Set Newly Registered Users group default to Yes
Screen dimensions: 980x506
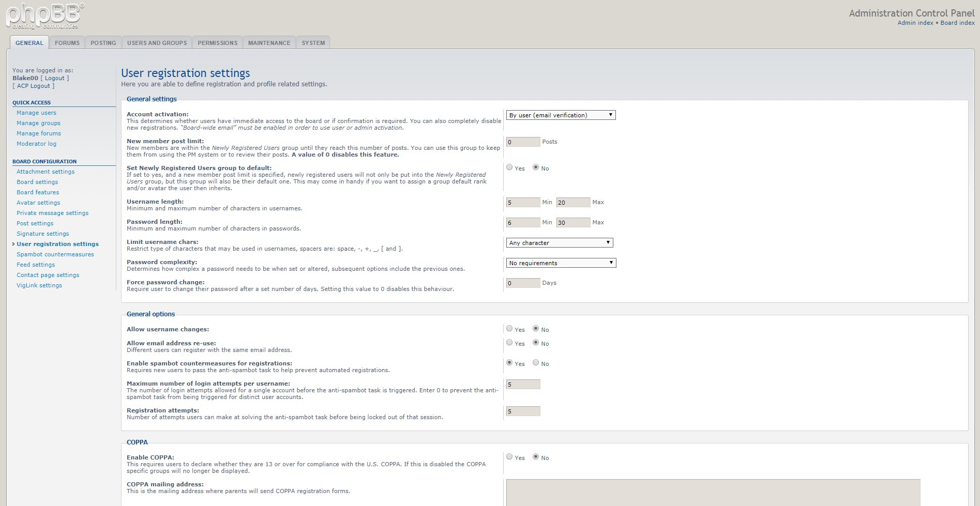509,167
